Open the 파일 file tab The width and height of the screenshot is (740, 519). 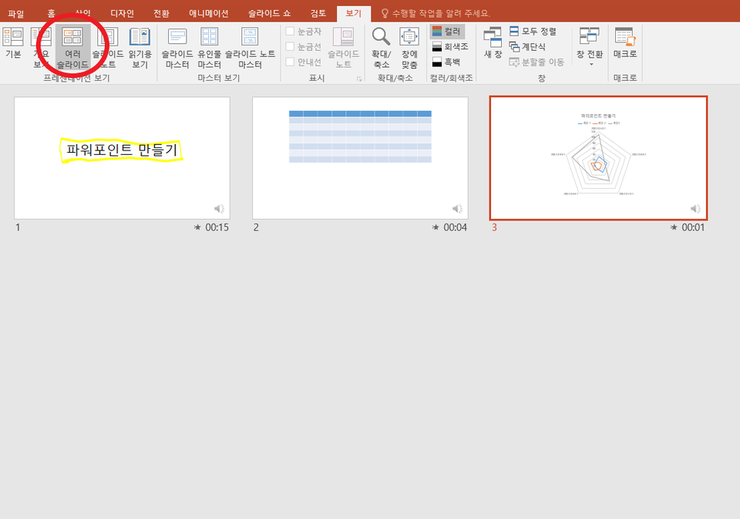coord(16,14)
